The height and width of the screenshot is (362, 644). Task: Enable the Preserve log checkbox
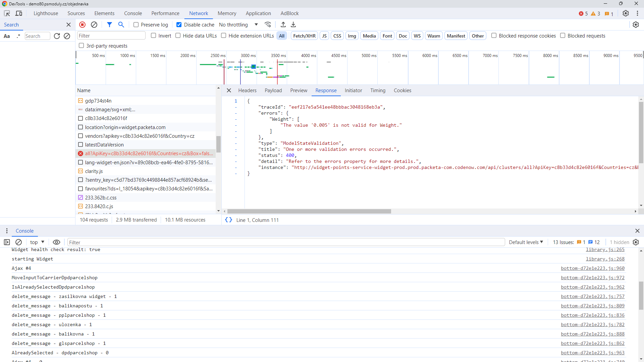click(x=136, y=25)
